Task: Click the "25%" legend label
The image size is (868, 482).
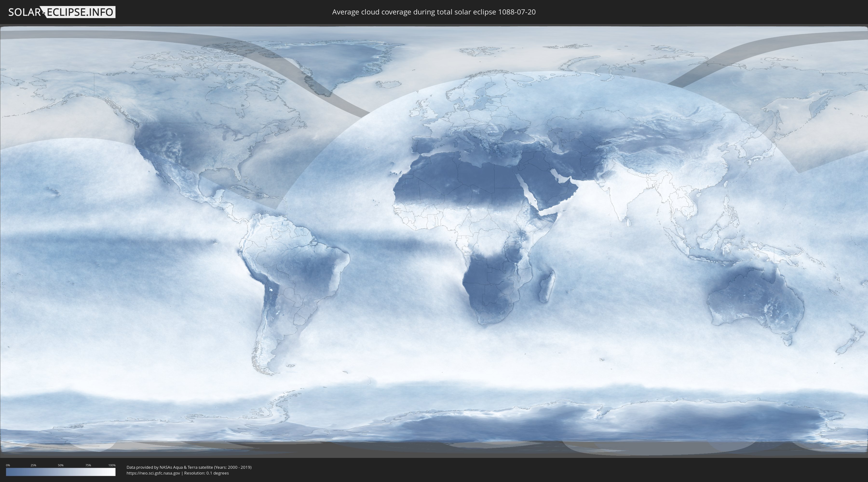Action: pos(33,465)
